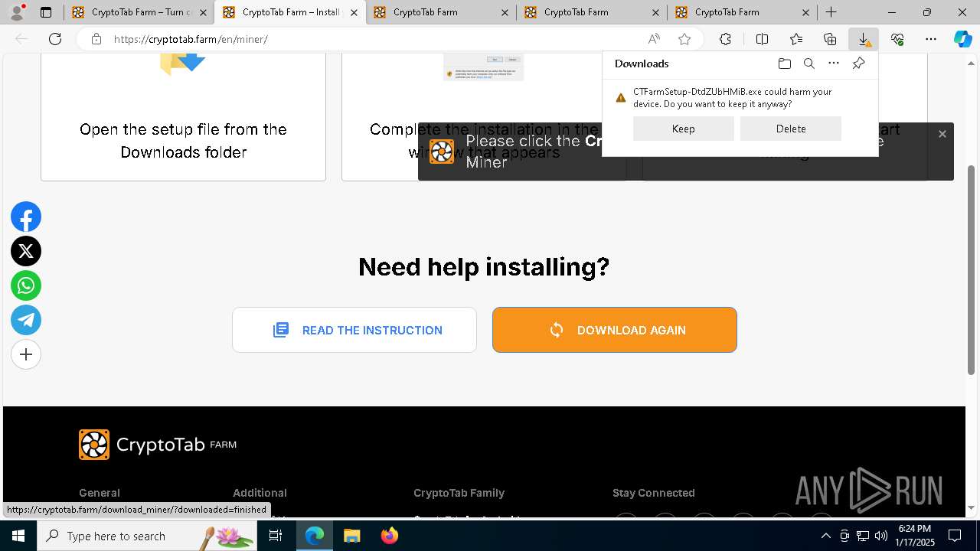Click the Edge profile icon

[x=17, y=12]
